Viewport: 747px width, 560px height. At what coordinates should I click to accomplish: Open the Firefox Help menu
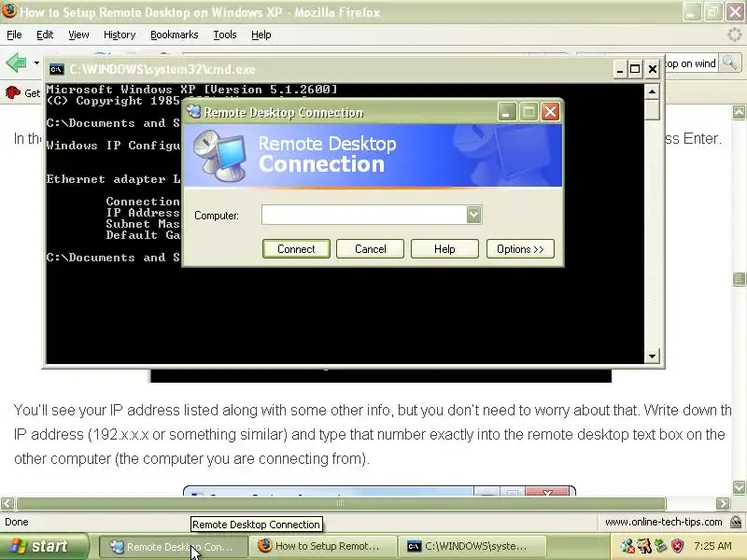tap(261, 35)
